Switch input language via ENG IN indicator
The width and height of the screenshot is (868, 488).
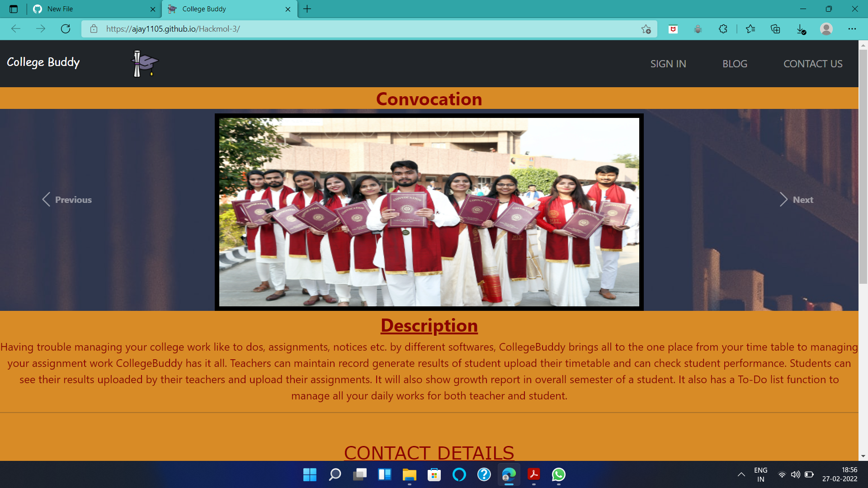pos(761,474)
